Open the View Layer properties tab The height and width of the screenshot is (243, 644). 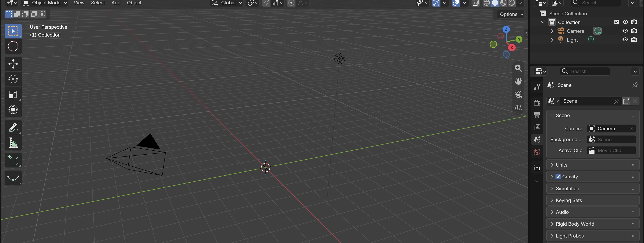click(x=537, y=127)
